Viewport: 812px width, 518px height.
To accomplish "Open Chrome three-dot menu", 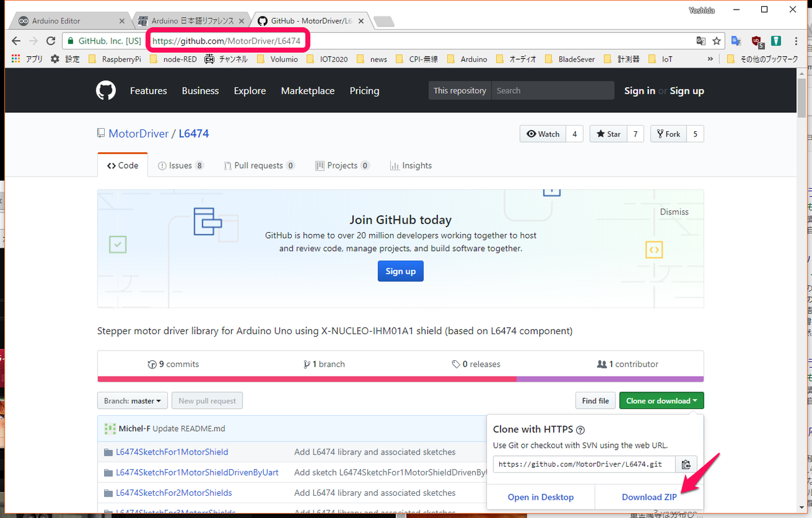I will click(x=797, y=41).
